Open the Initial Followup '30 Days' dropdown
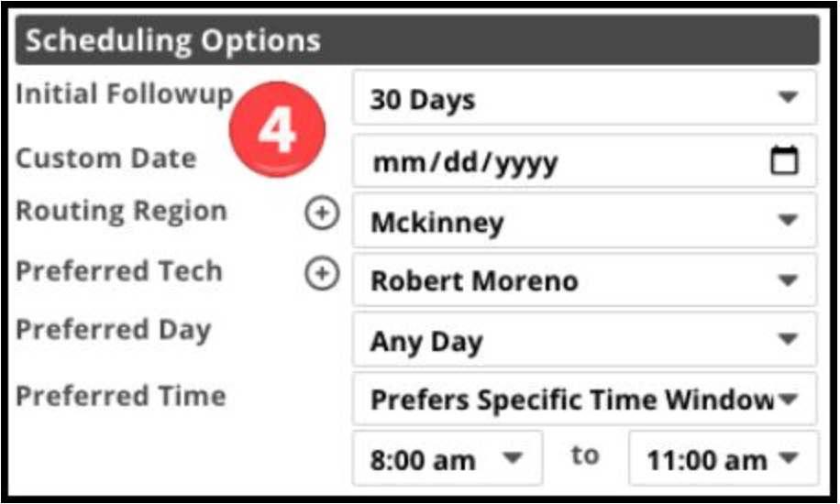840x504 pixels. (x=584, y=98)
